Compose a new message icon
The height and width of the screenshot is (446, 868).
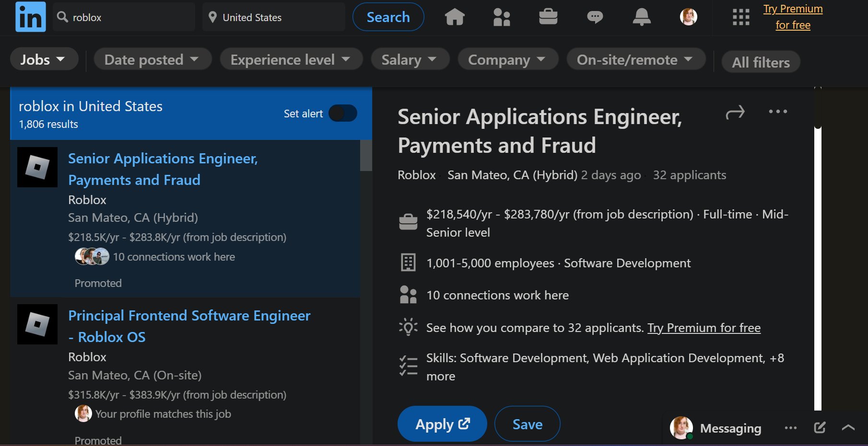[820, 427]
